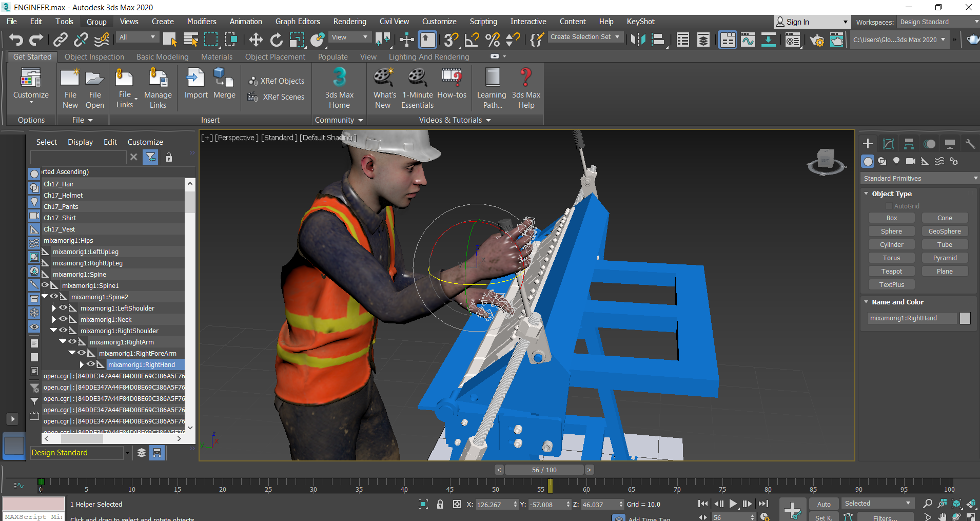The image size is (980, 521).
Task: Switch to the Basic Modeling ribbon tab
Action: tap(162, 57)
